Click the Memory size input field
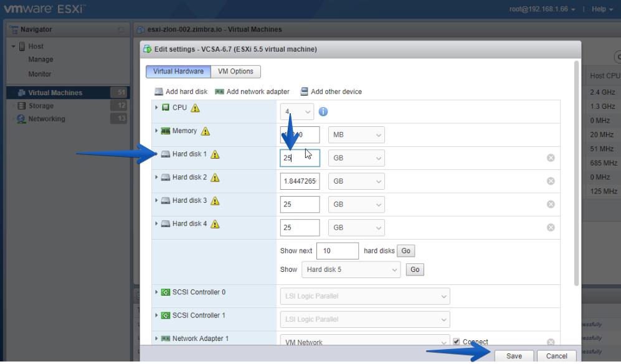621x364 pixels. coord(300,135)
